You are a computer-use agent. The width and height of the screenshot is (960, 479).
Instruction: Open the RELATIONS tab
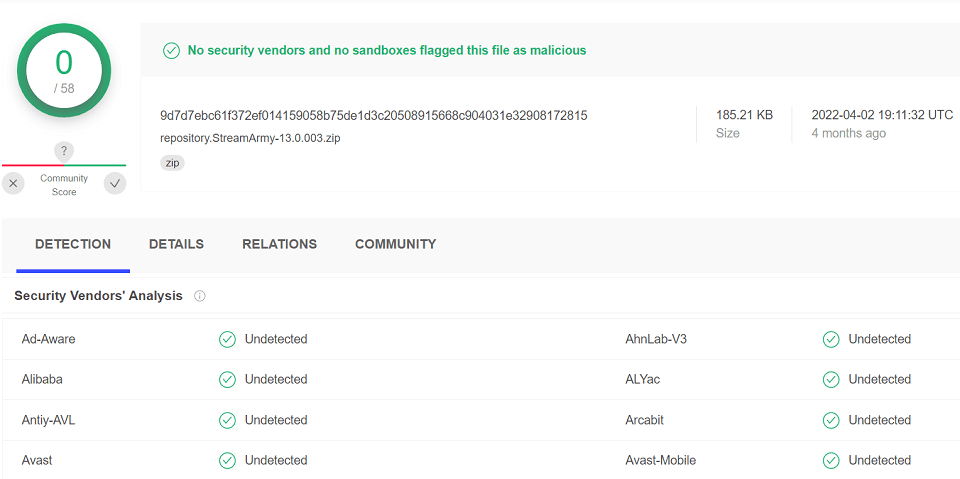click(x=280, y=244)
